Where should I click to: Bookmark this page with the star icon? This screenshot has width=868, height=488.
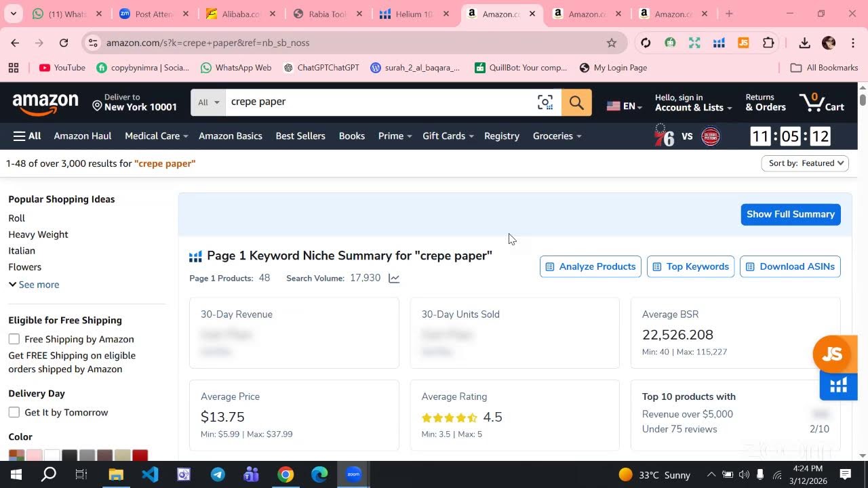pyautogui.click(x=612, y=43)
